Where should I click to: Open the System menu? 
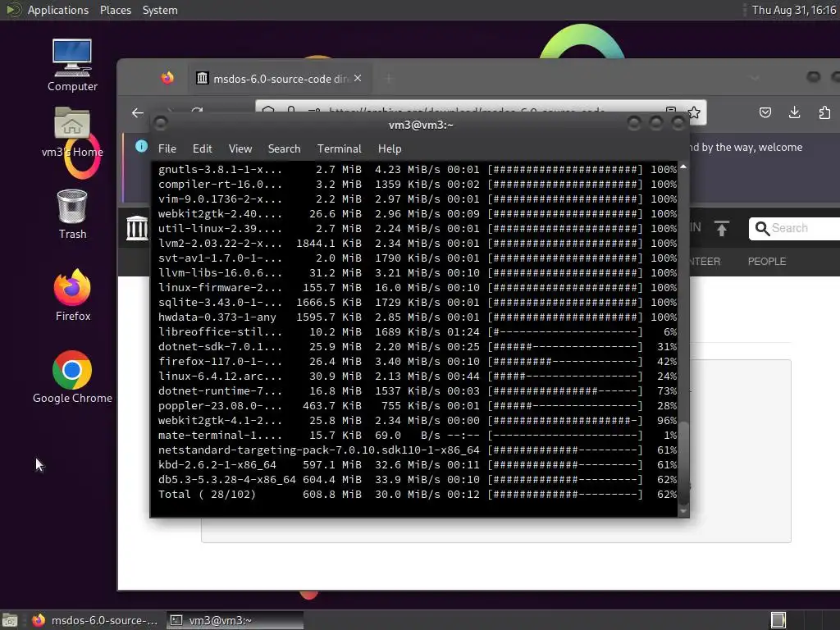(160, 10)
